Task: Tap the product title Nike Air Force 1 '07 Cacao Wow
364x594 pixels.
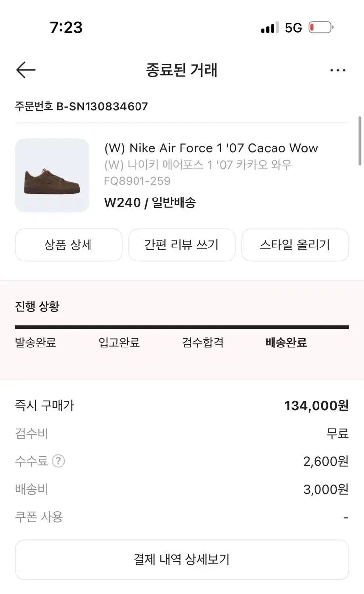Action: click(211, 148)
